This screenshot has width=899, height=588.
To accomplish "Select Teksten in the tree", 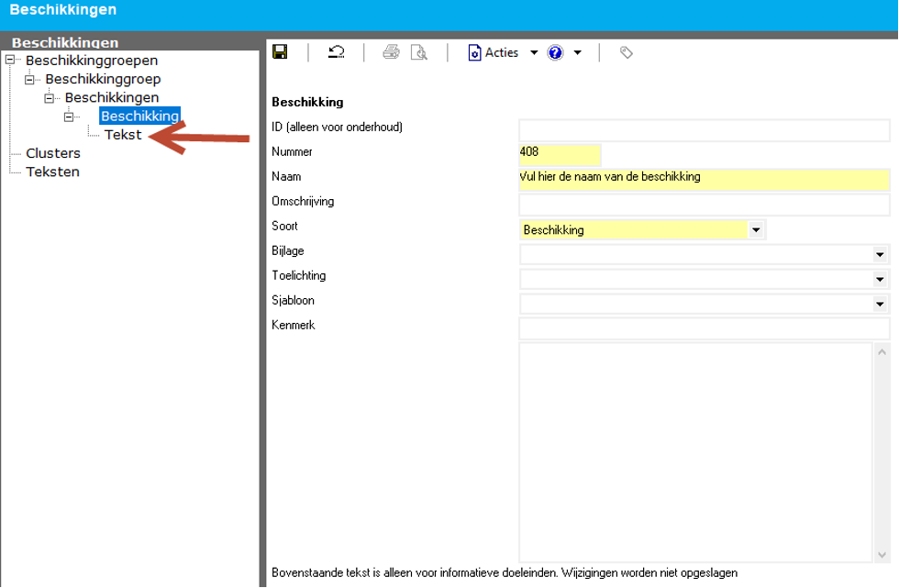I will [52, 172].
